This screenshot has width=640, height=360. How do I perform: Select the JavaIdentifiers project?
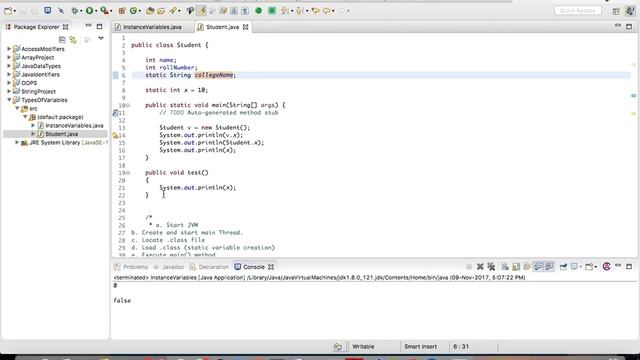click(40, 74)
